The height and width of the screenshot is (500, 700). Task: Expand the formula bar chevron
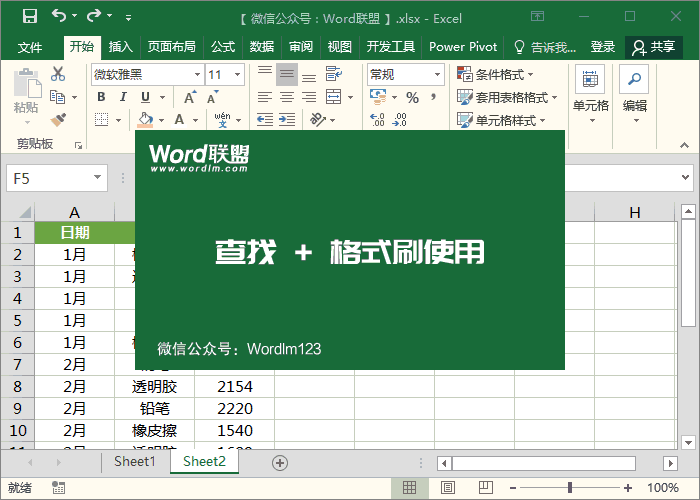(686, 177)
